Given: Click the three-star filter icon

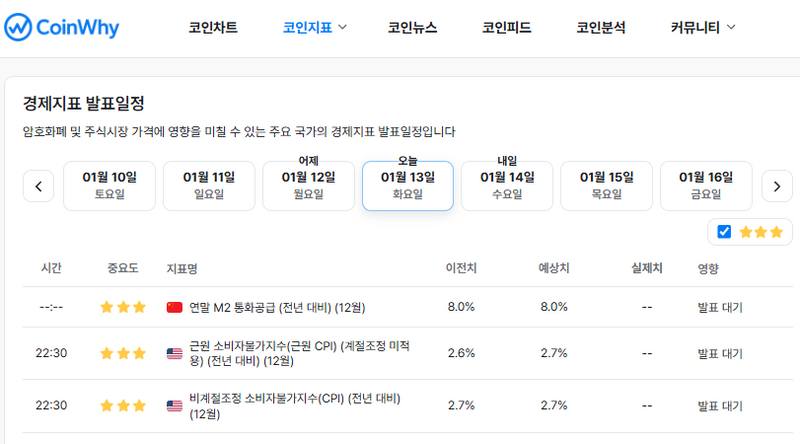Looking at the screenshot, I should [x=762, y=232].
